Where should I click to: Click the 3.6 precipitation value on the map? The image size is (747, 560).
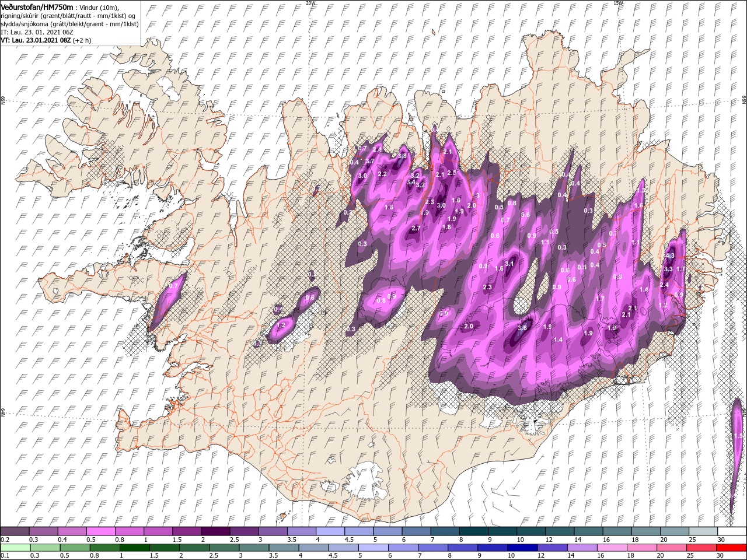click(x=522, y=328)
